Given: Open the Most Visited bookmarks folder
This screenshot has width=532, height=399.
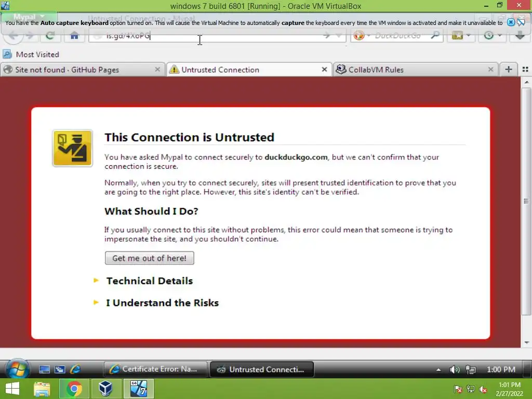Looking at the screenshot, I should pyautogui.click(x=31, y=54).
